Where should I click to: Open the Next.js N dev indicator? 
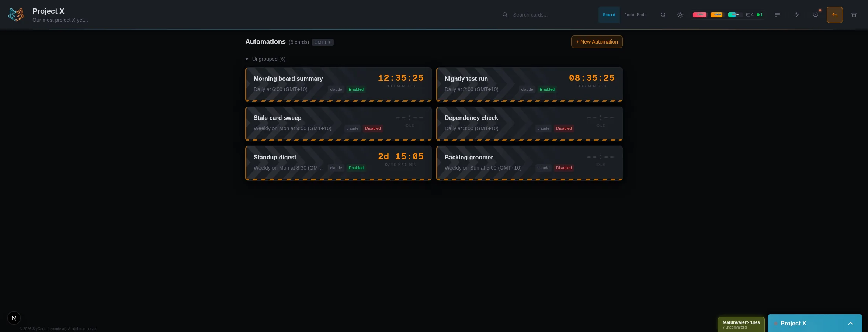point(14,318)
